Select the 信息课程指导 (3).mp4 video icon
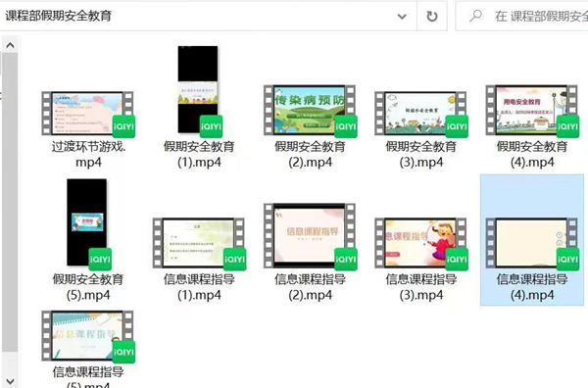The image size is (588, 388). pos(421,243)
